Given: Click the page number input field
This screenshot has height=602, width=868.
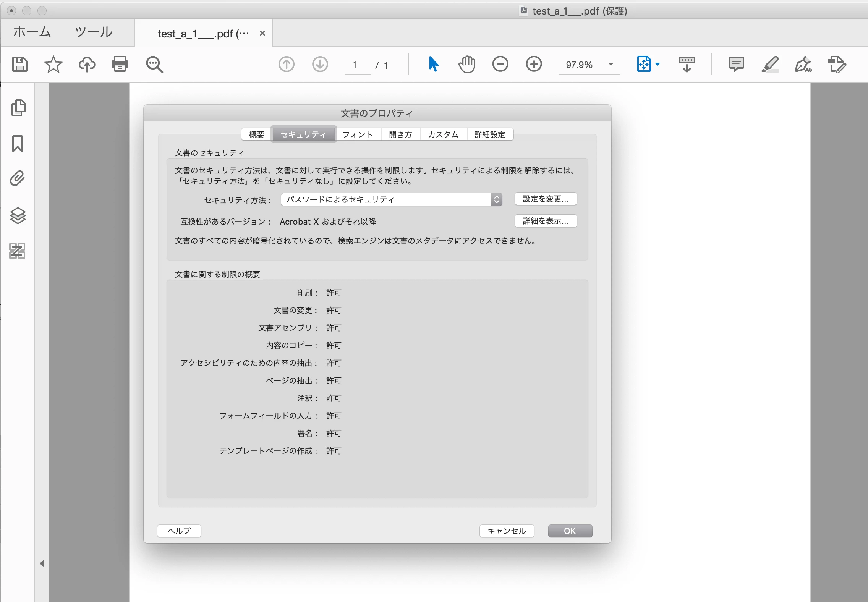Looking at the screenshot, I should pyautogui.click(x=356, y=65).
